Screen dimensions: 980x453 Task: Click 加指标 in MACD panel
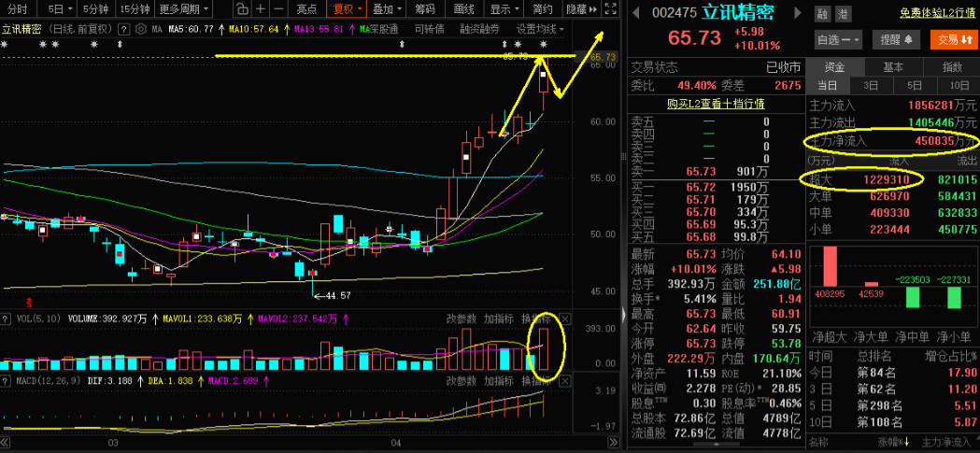(499, 380)
